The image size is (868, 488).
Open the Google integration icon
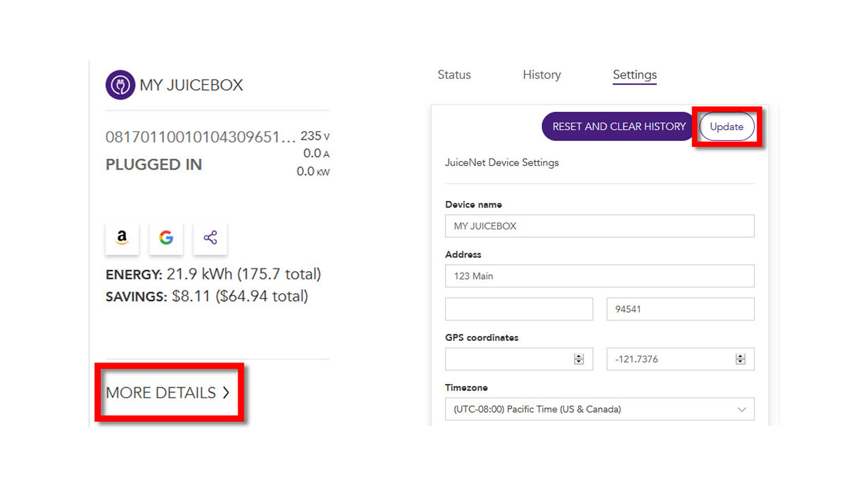pos(166,238)
